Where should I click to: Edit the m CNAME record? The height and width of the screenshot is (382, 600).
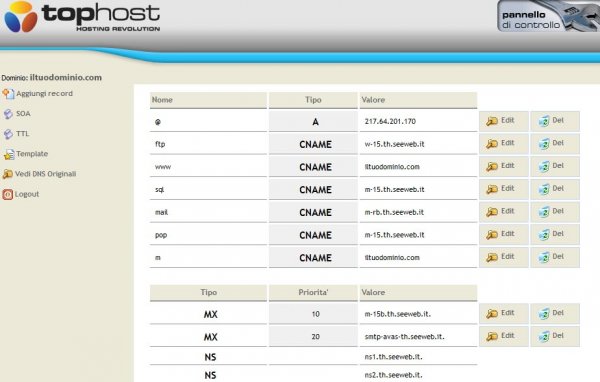[504, 257]
